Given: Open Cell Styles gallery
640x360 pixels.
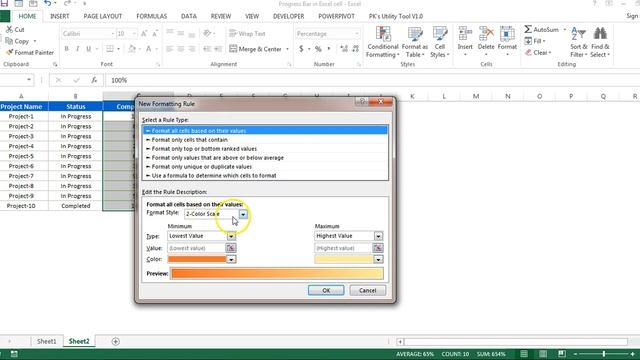Looking at the screenshot, I should (440, 42).
